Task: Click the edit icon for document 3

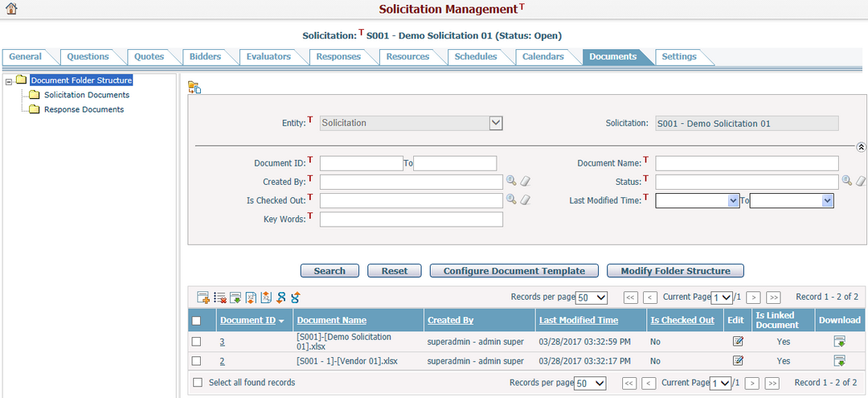Action: click(x=738, y=342)
